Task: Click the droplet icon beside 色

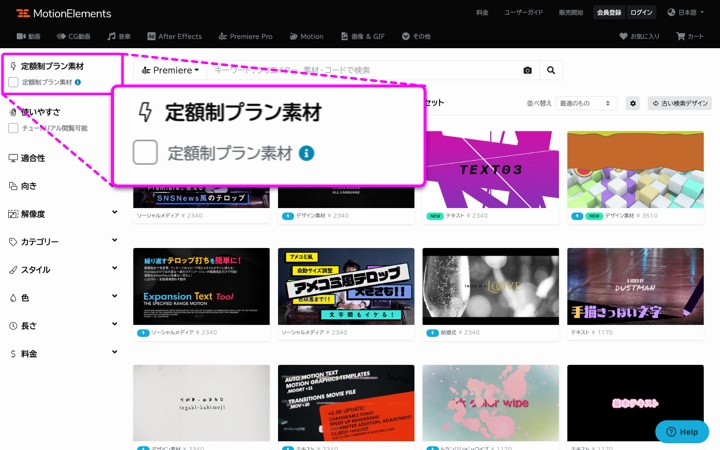Action: [13, 298]
